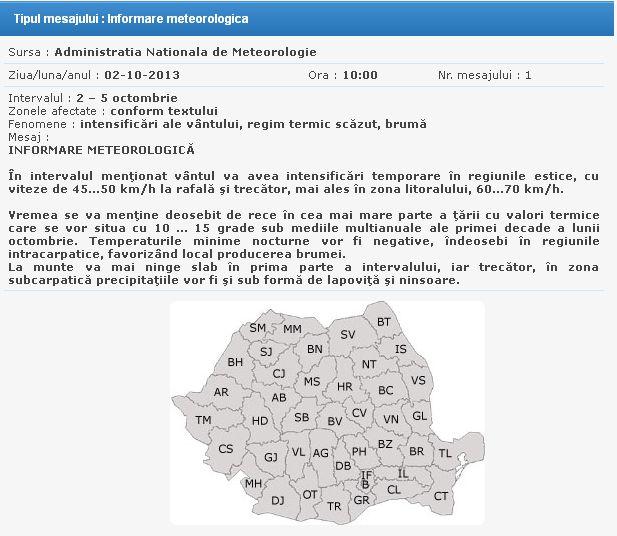Select Dolj (DJ) county on the map
This screenshot has height=536, width=617.
[x=278, y=500]
